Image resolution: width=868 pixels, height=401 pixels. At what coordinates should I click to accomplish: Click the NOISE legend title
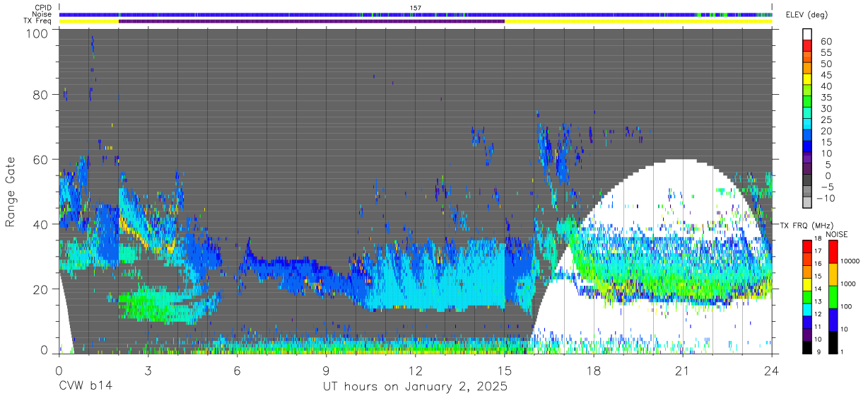coord(836,233)
